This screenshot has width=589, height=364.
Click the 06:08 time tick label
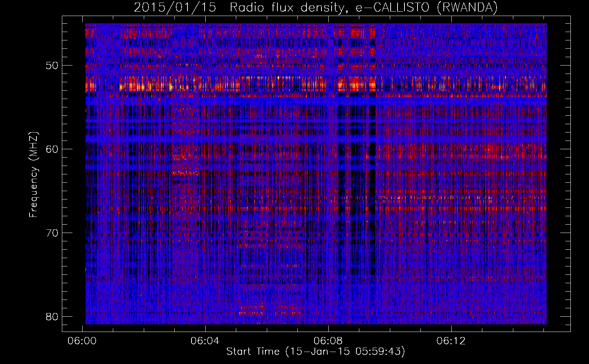click(x=328, y=341)
